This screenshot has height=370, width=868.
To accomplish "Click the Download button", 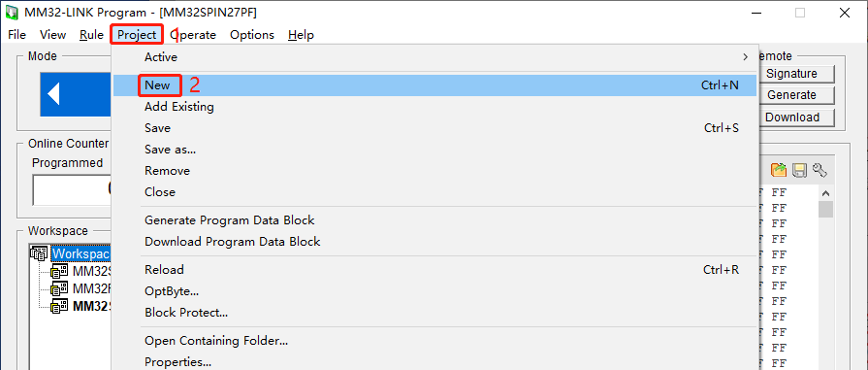I will [x=791, y=118].
